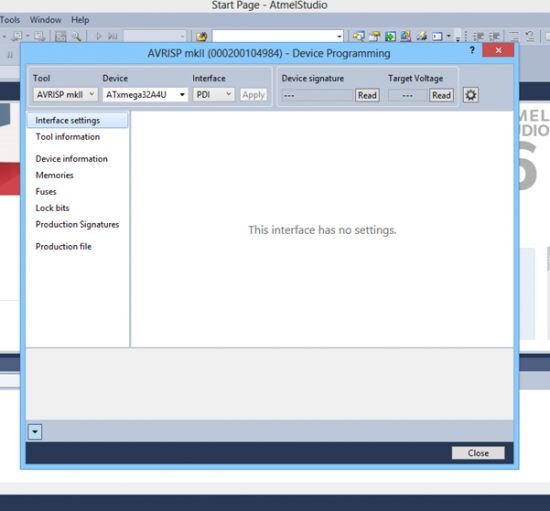Click the dialog help question mark
The image size is (550, 511).
click(x=472, y=51)
